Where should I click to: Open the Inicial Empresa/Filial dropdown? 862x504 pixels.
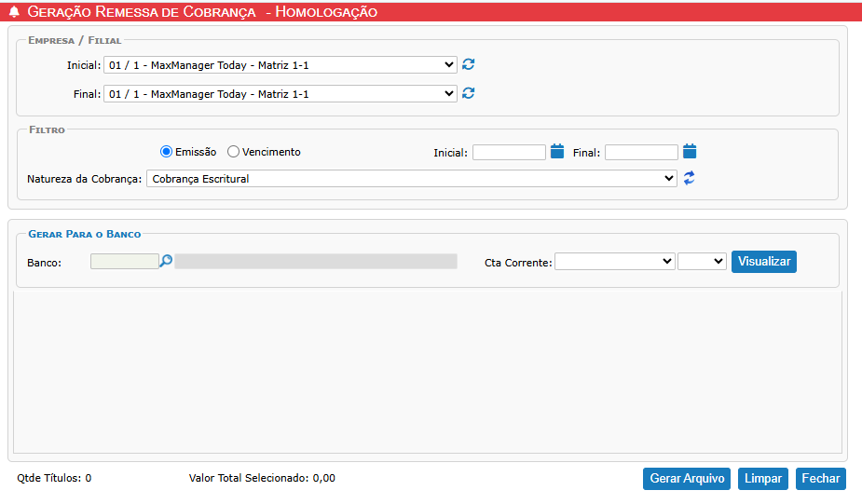[280, 65]
